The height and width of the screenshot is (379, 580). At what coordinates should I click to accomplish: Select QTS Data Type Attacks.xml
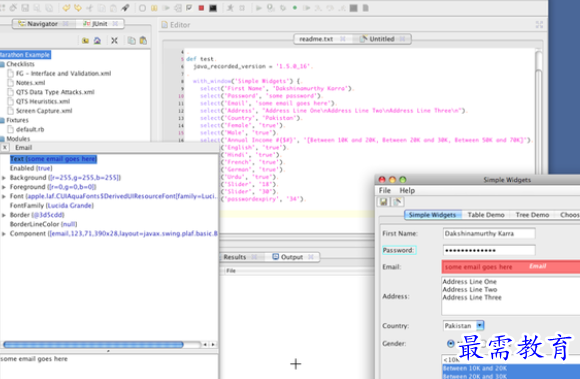pyautogui.click(x=55, y=92)
